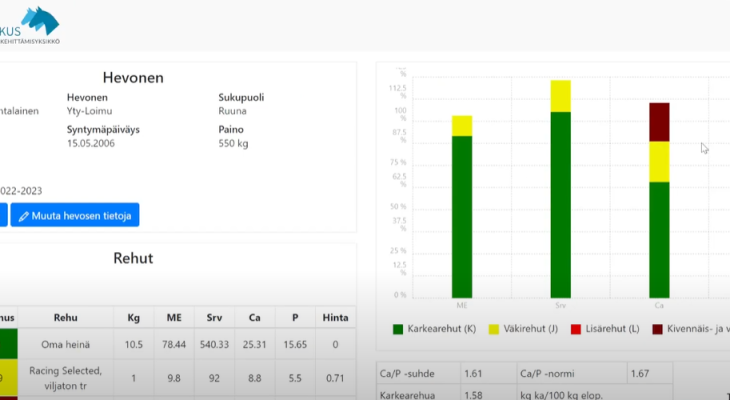Image resolution: width=730 pixels, height=400 pixels.
Task: Click the green Karkearehut legend square
Action: click(x=397, y=329)
